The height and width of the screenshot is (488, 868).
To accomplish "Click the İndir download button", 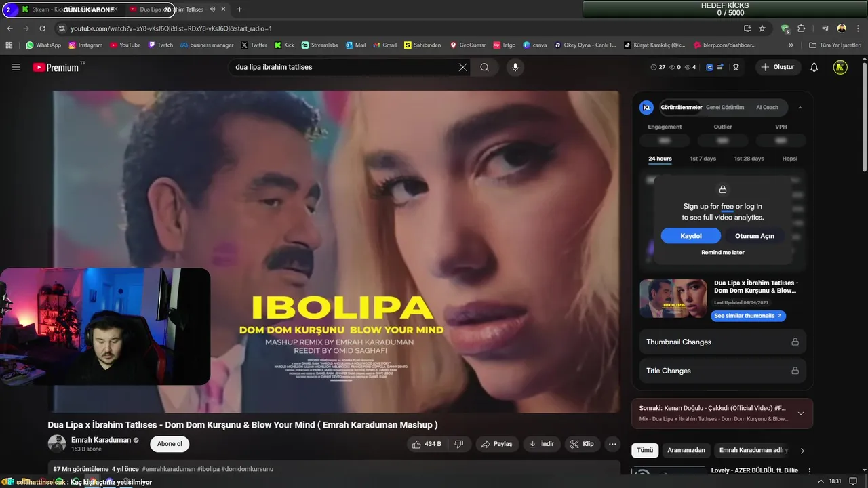I will click(541, 444).
